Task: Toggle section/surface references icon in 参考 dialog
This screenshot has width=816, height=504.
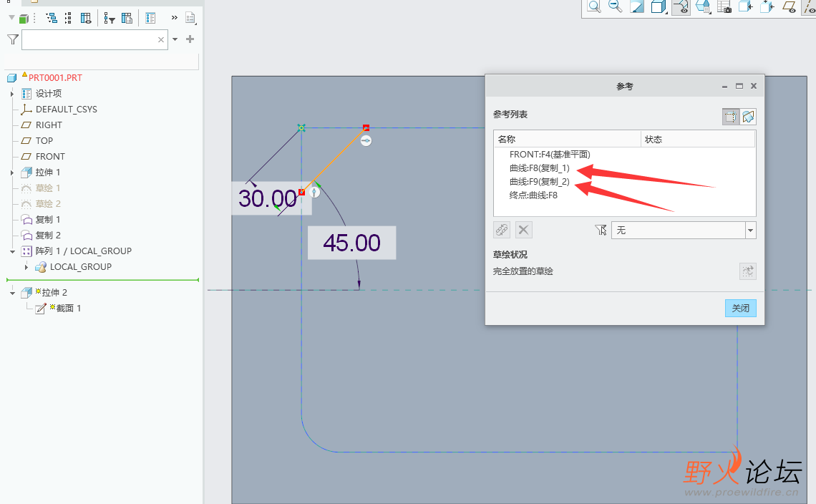Action: 748,117
